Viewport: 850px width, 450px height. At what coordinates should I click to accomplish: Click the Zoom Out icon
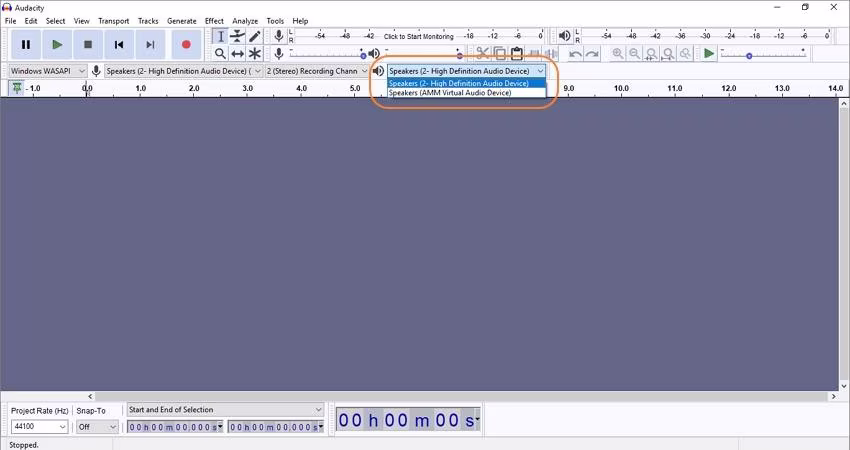634,53
